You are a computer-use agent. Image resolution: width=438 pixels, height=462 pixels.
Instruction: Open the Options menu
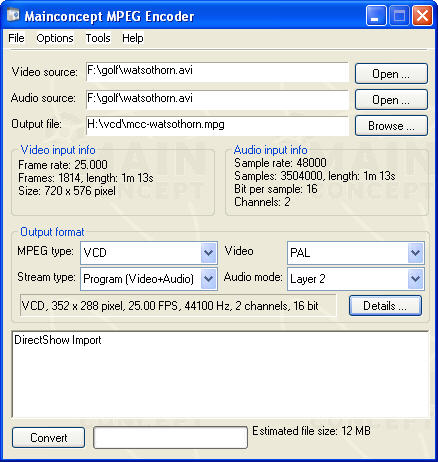click(55, 38)
